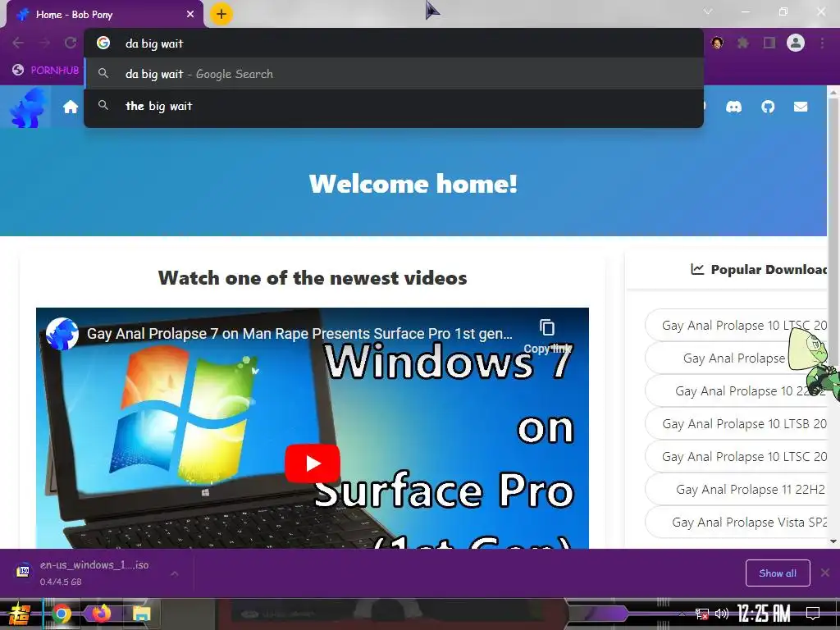Click the network status tray icon

point(701,614)
